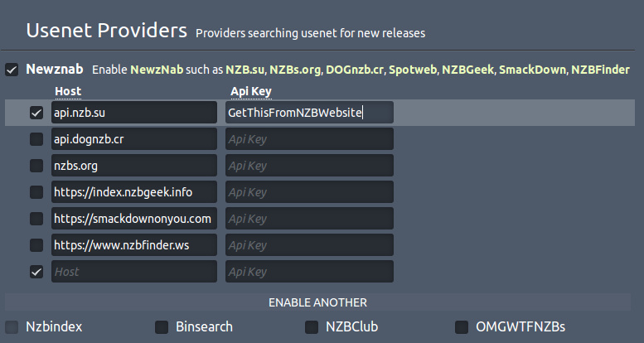Screen dimensions: 644x343
Task: Enable the OMGWTFNZBs provider
Action: tap(462, 327)
